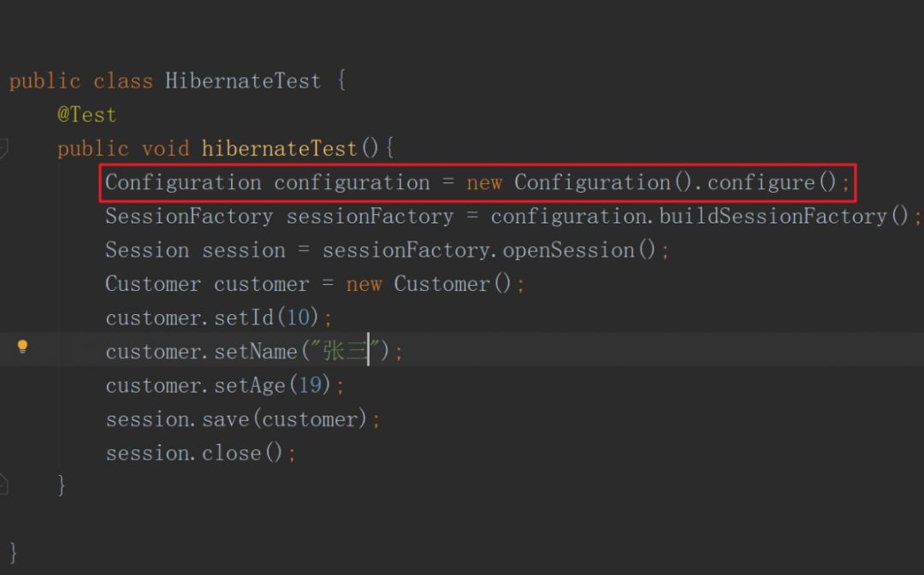Click the closing brace of the class
Screen dimensions: 924x575
pyautogui.click(x=13, y=554)
